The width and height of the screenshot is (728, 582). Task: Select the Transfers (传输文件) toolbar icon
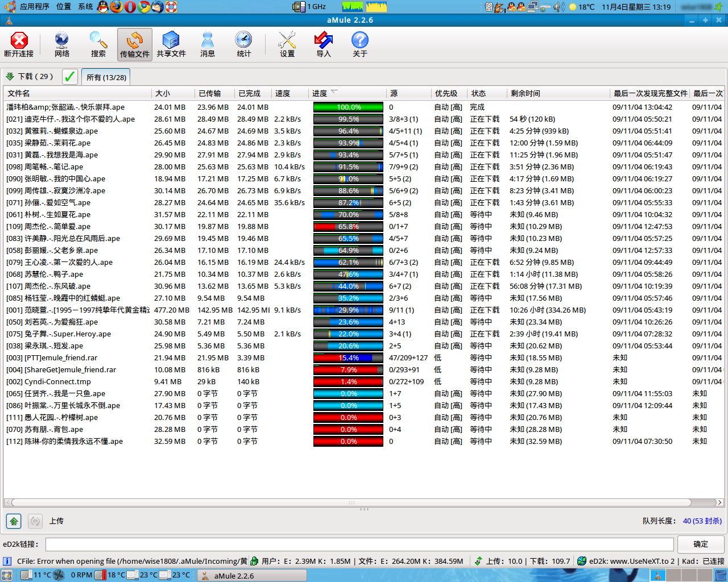click(135, 44)
